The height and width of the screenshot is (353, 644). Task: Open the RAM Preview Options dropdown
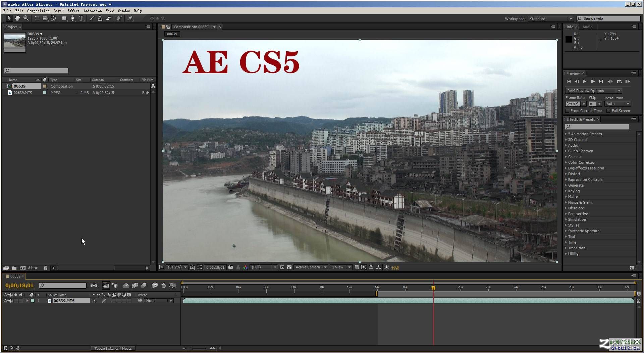click(594, 91)
